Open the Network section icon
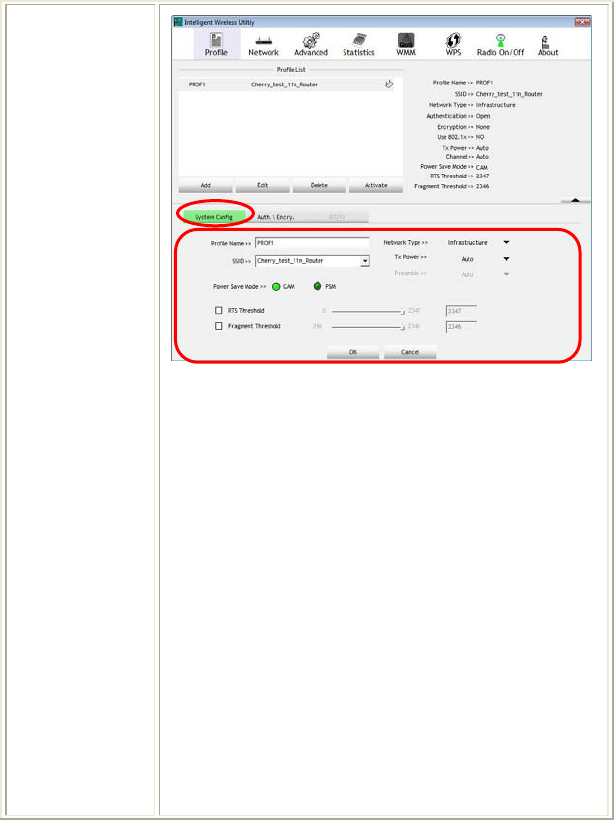The image size is (614, 820). 263,41
